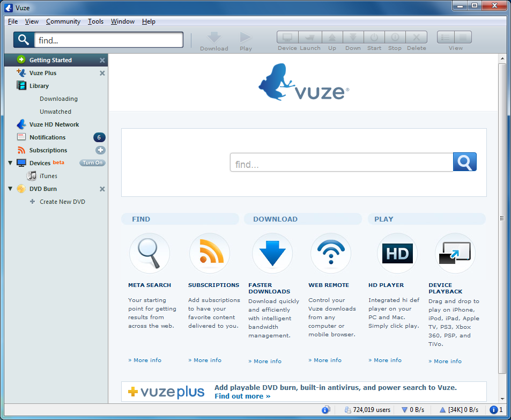
Task: Collapse the Devices tree section
Action: 10,163
